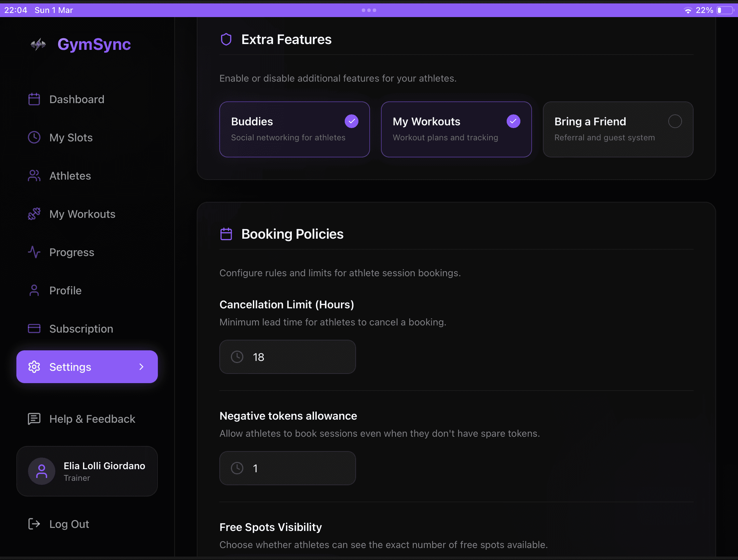Open Dashboard via its calendar icon
Screen dimensions: 738x560
(x=34, y=99)
